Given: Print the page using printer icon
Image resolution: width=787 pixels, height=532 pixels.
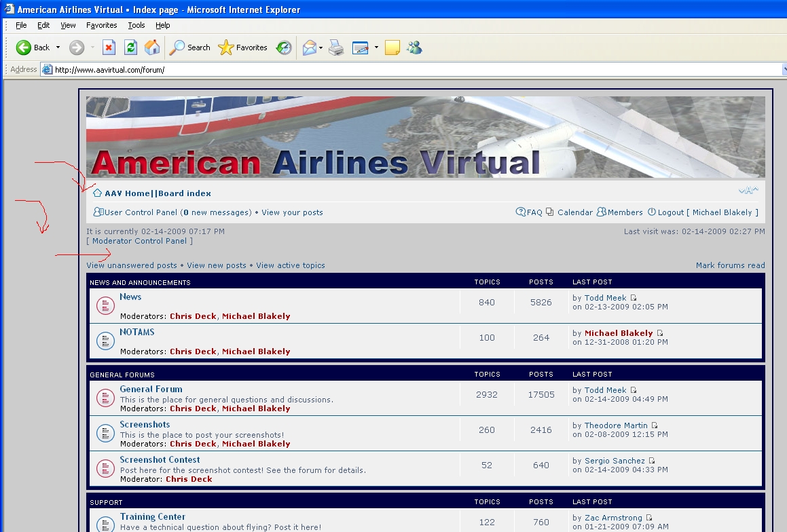Looking at the screenshot, I should point(336,47).
